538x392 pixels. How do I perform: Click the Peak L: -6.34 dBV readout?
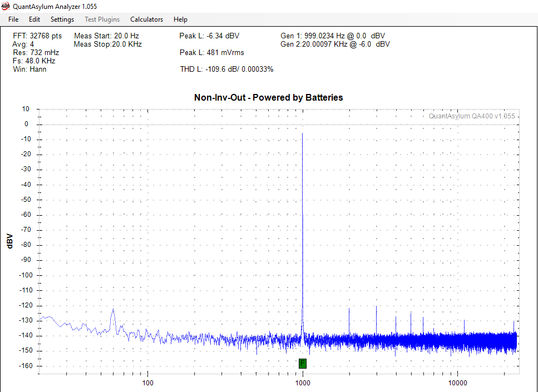pos(209,36)
